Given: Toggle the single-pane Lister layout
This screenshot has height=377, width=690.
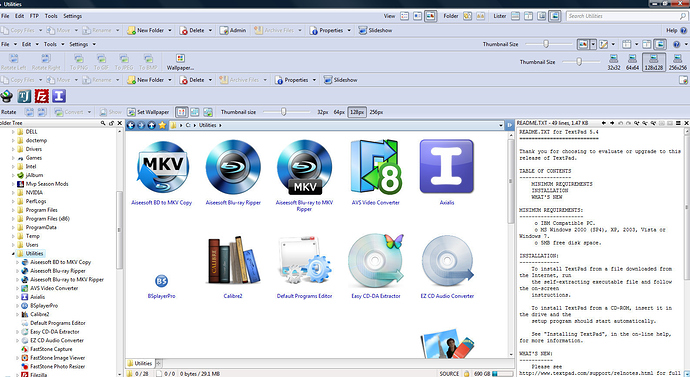Looking at the screenshot, I should pos(515,16).
